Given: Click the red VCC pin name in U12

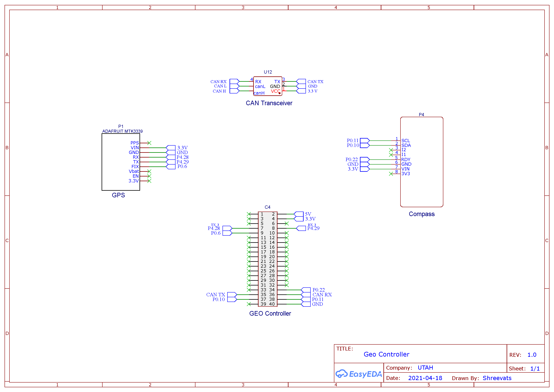Looking at the screenshot, I should tap(276, 91).
